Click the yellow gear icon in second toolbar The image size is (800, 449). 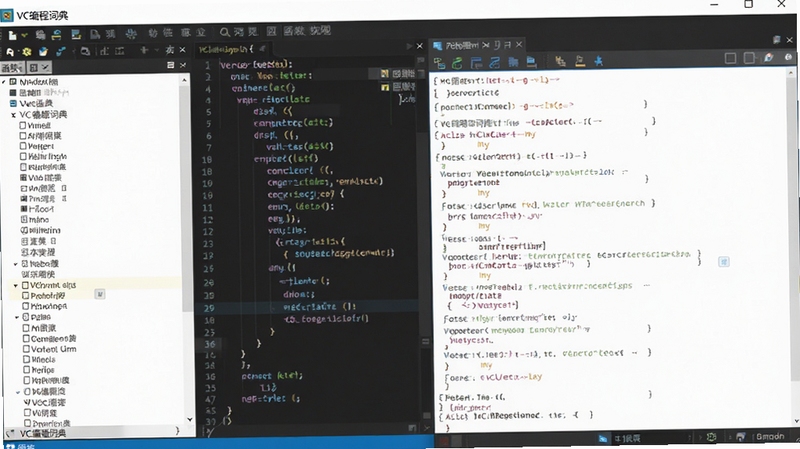pos(27,52)
